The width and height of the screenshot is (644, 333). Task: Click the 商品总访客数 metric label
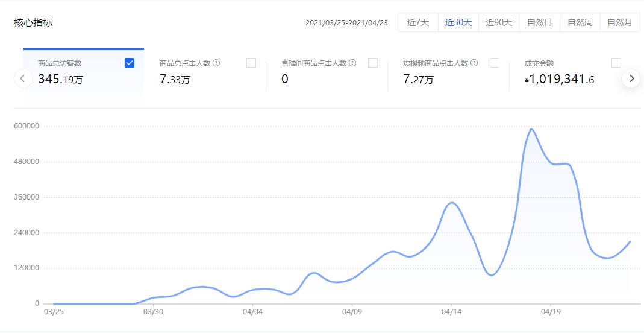pyautogui.click(x=60, y=63)
